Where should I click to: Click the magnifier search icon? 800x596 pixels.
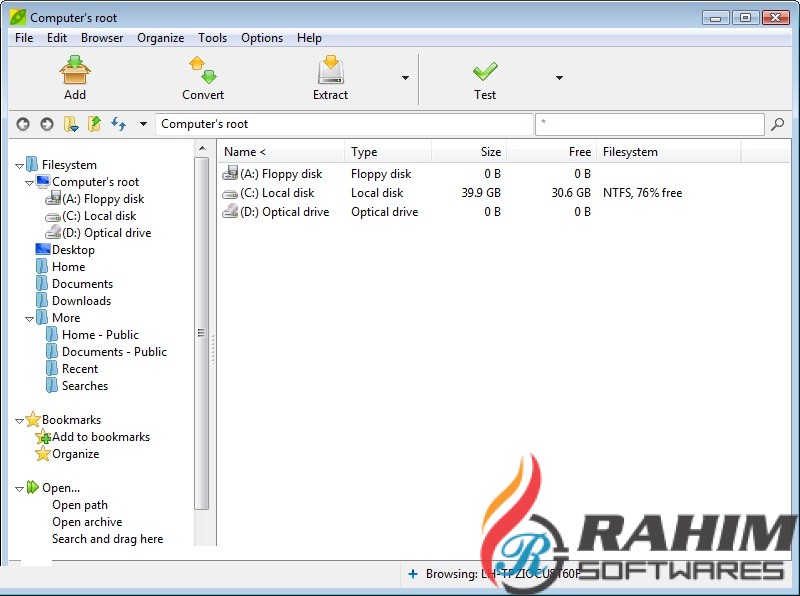[778, 124]
